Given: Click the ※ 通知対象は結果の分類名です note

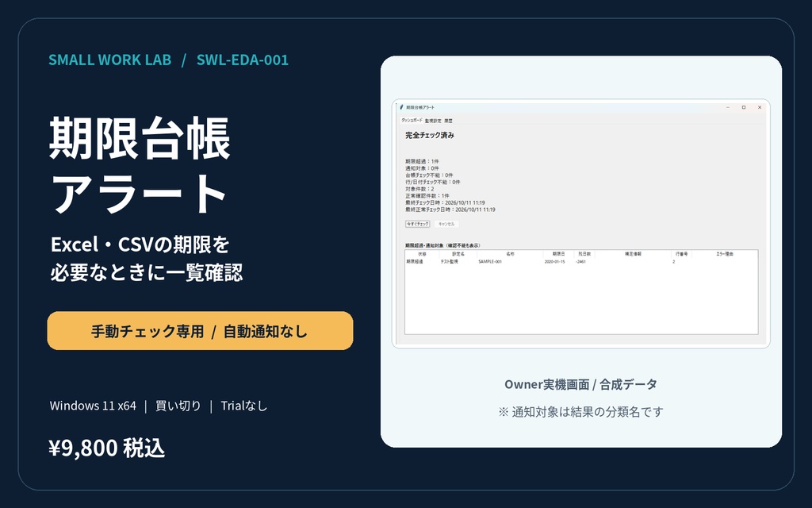Looking at the screenshot, I should pyautogui.click(x=581, y=412).
